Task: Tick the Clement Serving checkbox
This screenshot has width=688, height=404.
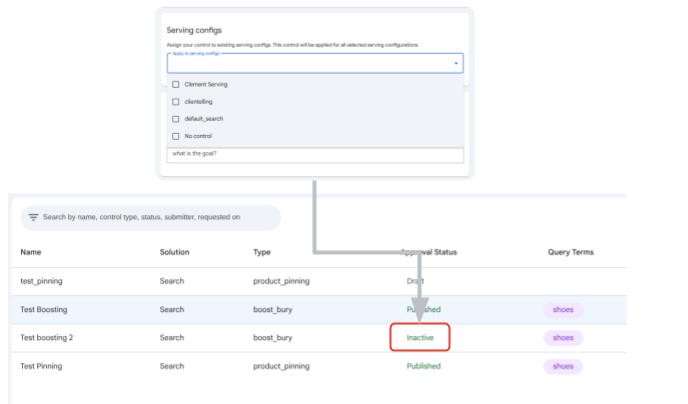Action: tap(176, 85)
